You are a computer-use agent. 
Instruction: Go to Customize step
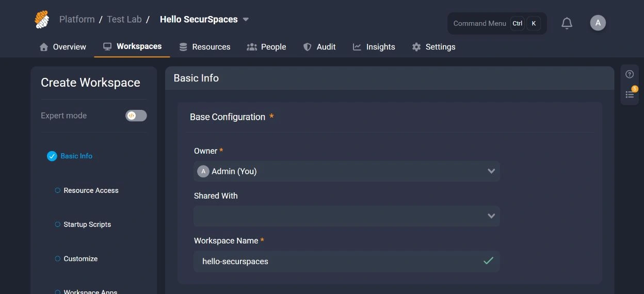[x=76, y=258]
